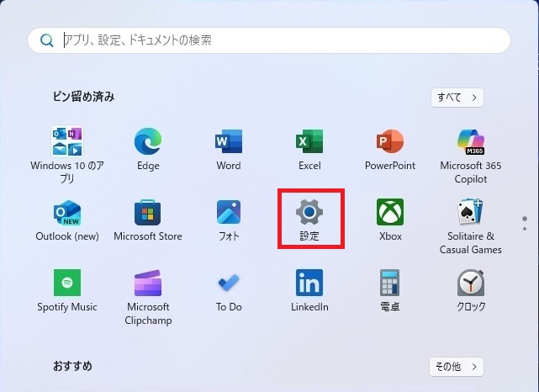Open 設定 gear icon
This screenshot has height=392, width=539.
pyautogui.click(x=309, y=212)
